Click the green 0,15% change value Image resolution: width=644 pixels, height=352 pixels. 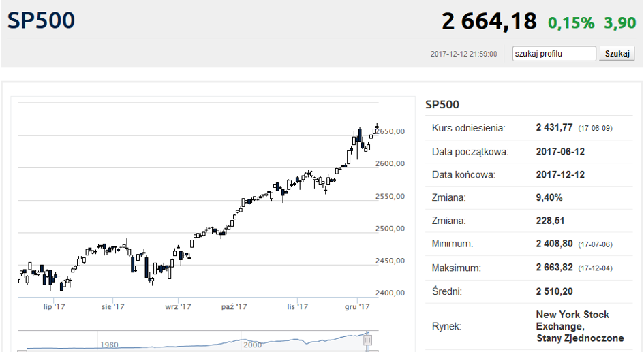(571, 23)
